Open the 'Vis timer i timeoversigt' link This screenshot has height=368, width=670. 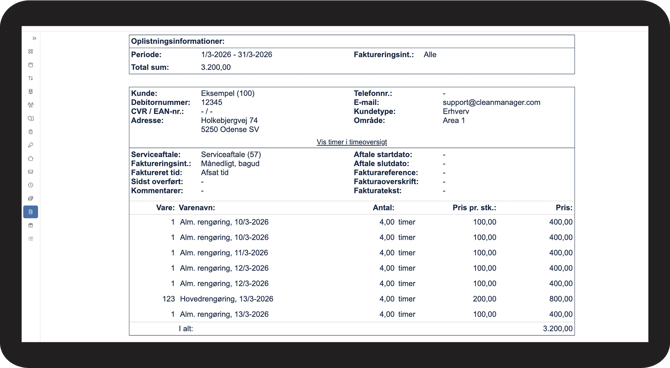click(352, 142)
